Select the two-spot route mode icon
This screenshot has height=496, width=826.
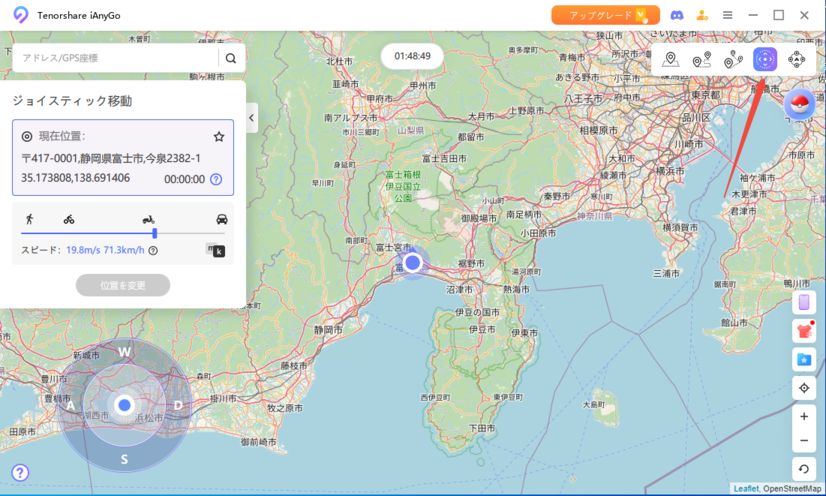click(x=702, y=59)
